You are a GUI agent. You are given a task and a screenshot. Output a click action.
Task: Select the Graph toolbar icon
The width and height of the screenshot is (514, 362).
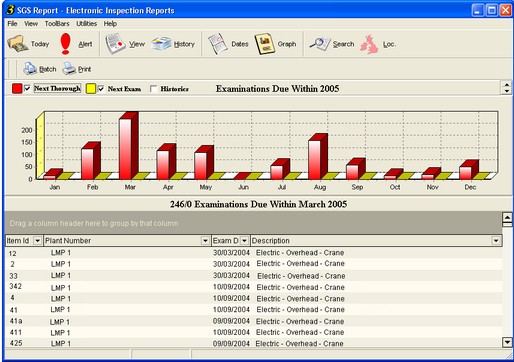point(265,44)
